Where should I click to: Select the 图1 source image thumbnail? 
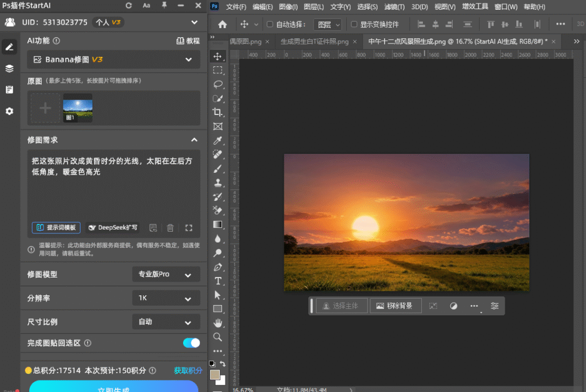click(x=78, y=108)
